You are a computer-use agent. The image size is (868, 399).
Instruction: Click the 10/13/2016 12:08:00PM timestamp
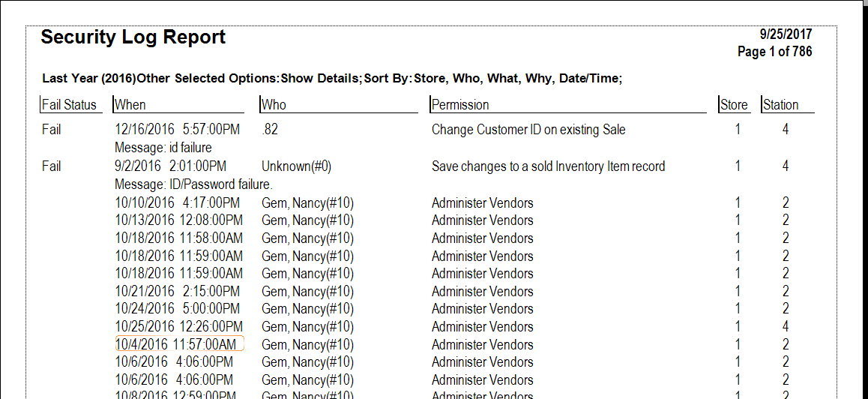pos(178,220)
